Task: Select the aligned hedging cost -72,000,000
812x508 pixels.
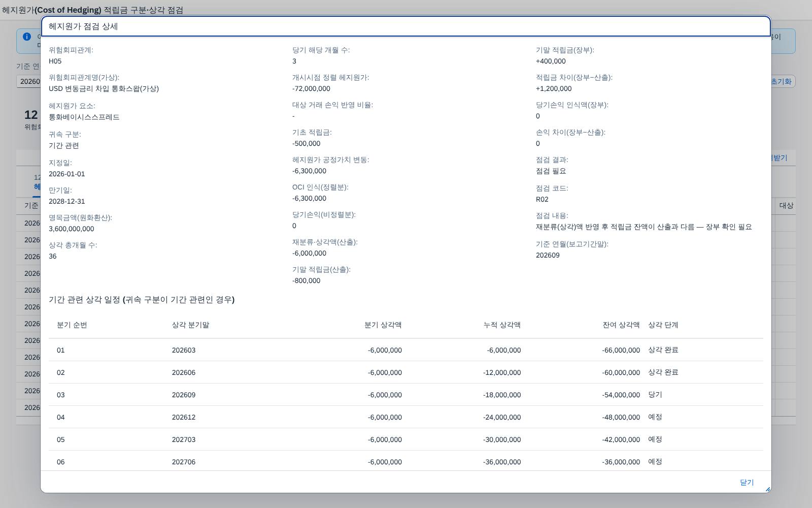Action: 311,88
